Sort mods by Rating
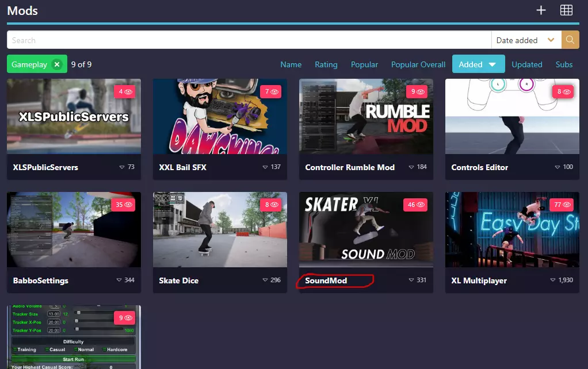This screenshot has width=588, height=369. coord(326,64)
